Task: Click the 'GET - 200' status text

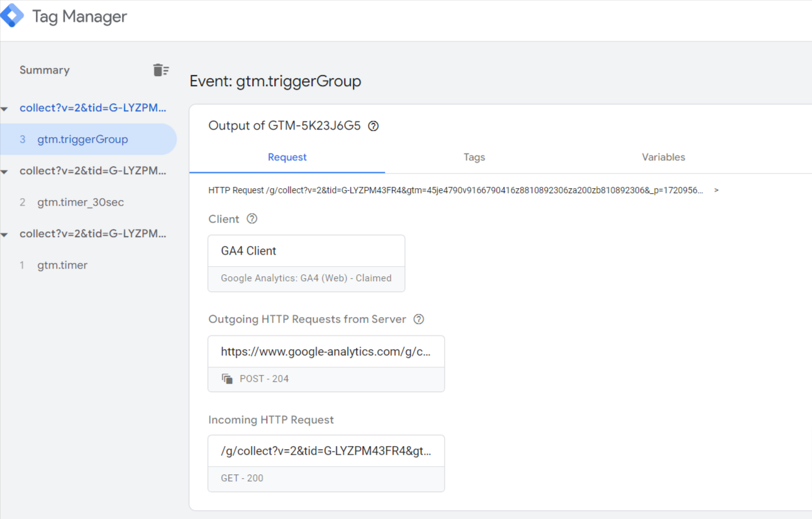Action: [x=242, y=478]
